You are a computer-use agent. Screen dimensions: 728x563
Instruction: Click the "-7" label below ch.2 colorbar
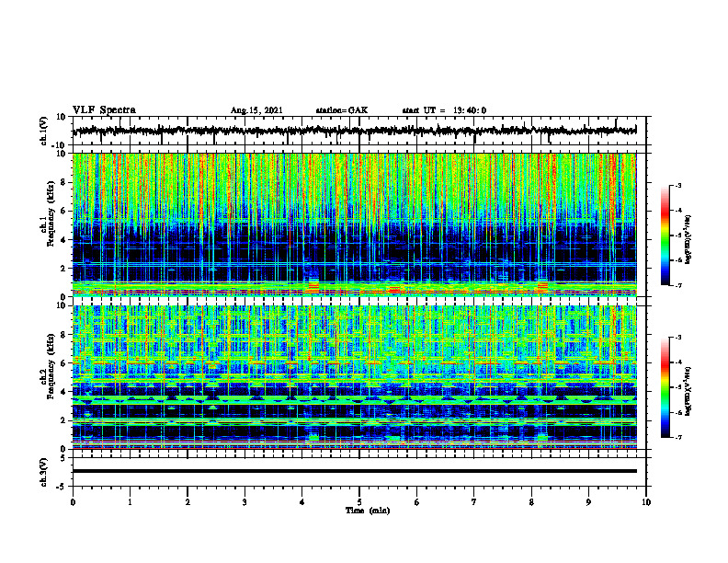coord(677,437)
